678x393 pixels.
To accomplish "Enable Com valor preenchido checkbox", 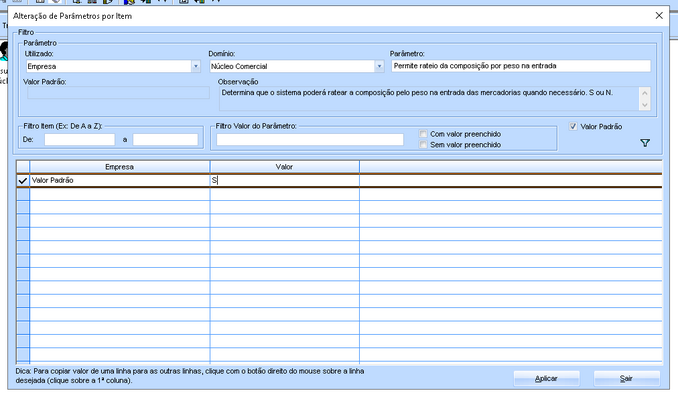I will point(423,134).
